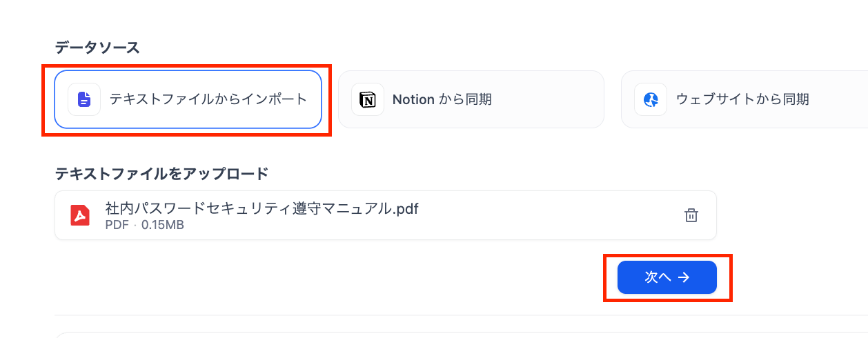
Task: Click the データソース section heading
Action: (x=97, y=48)
